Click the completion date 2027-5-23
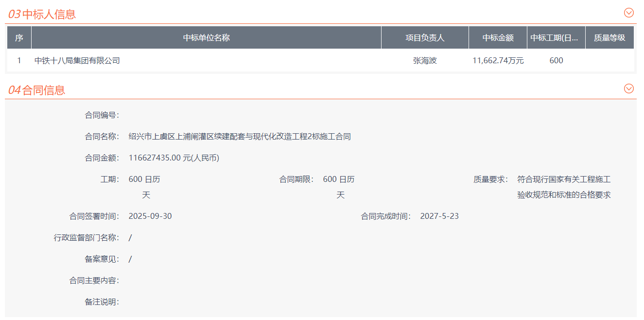Image resolution: width=644 pixels, height=320 pixels. pyautogui.click(x=439, y=216)
